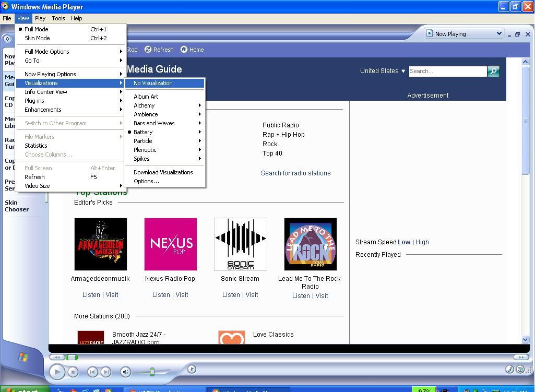The height and width of the screenshot is (392, 535).
Task: Select Skin Mode in the View menu
Action: coord(71,38)
